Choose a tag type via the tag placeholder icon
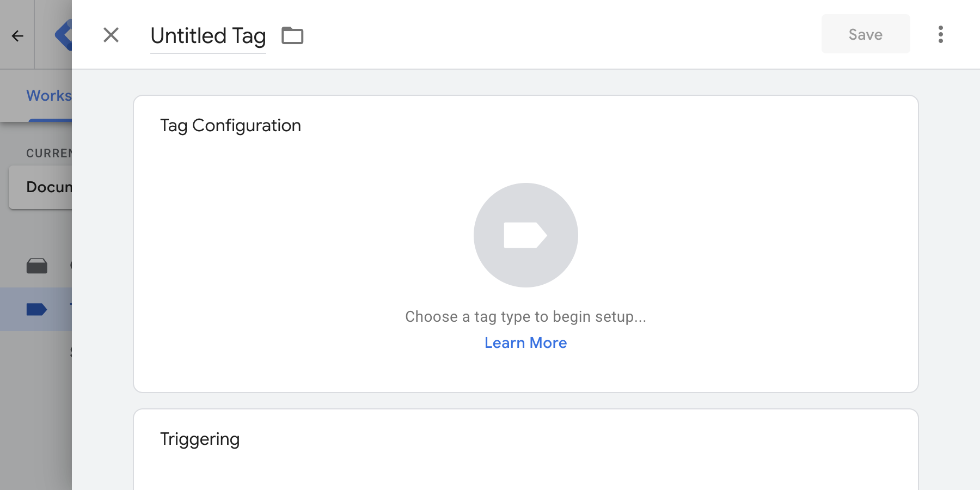Viewport: 980px width, 490px height. click(526, 235)
